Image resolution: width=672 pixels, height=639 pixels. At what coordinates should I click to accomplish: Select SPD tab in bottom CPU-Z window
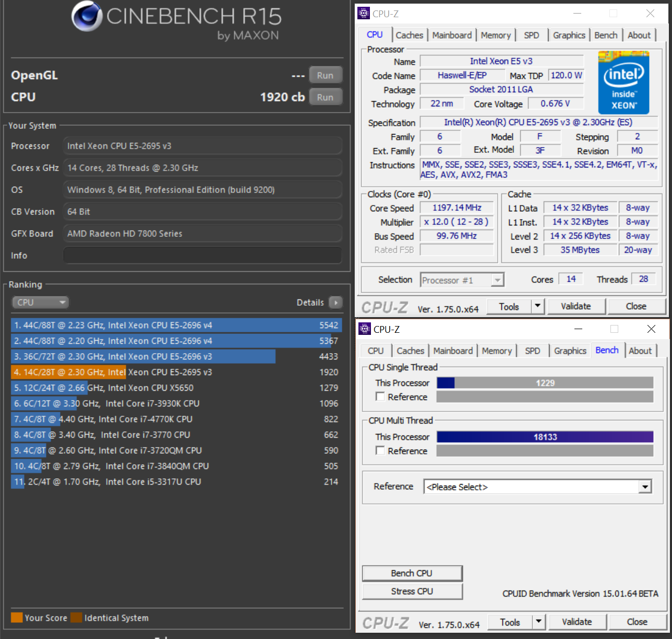point(533,351)
